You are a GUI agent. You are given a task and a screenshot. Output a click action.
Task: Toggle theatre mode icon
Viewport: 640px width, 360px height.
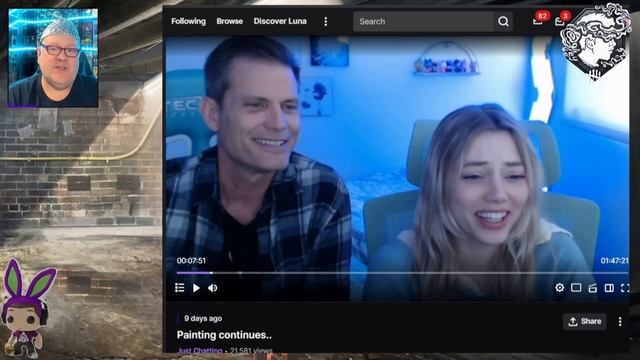[609, 288]
